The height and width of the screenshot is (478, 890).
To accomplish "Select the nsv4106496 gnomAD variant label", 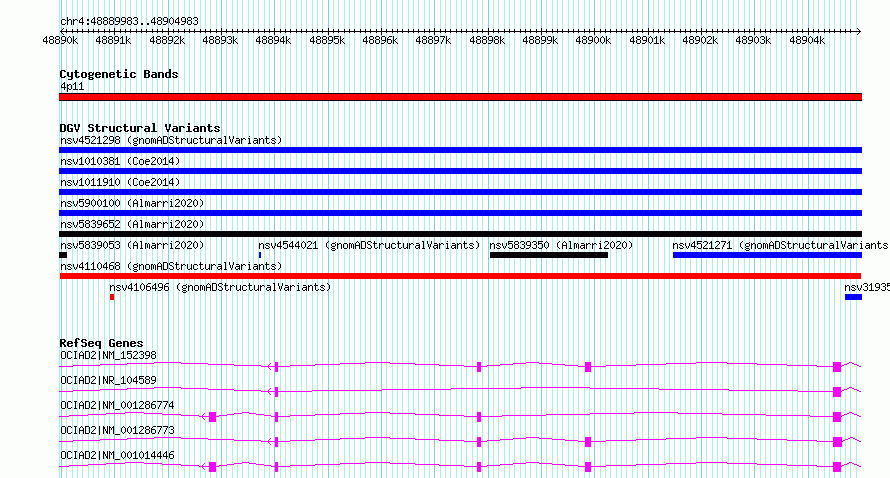I will (x=220, y=287).
